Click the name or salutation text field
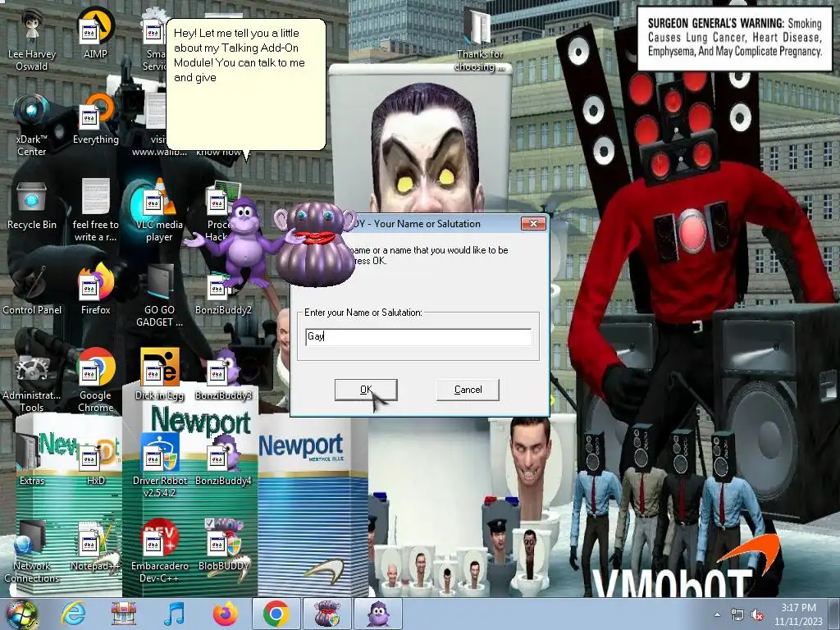 pos(418,336)
